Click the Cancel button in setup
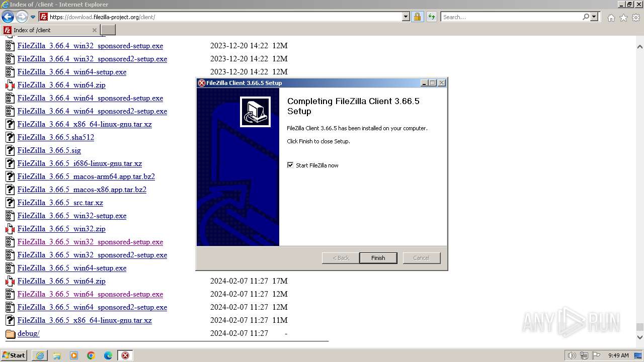644x362 pixels. coord(422,258)
